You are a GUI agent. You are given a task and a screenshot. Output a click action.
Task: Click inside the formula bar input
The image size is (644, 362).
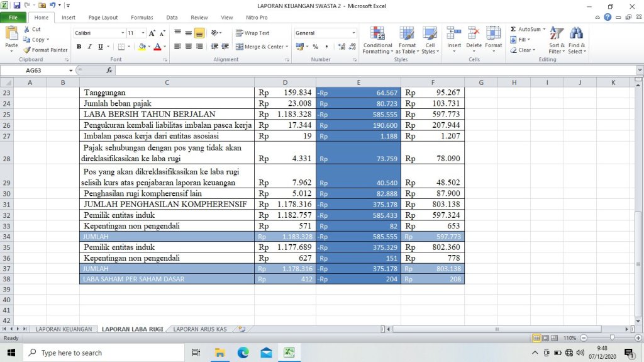point(371,71)
